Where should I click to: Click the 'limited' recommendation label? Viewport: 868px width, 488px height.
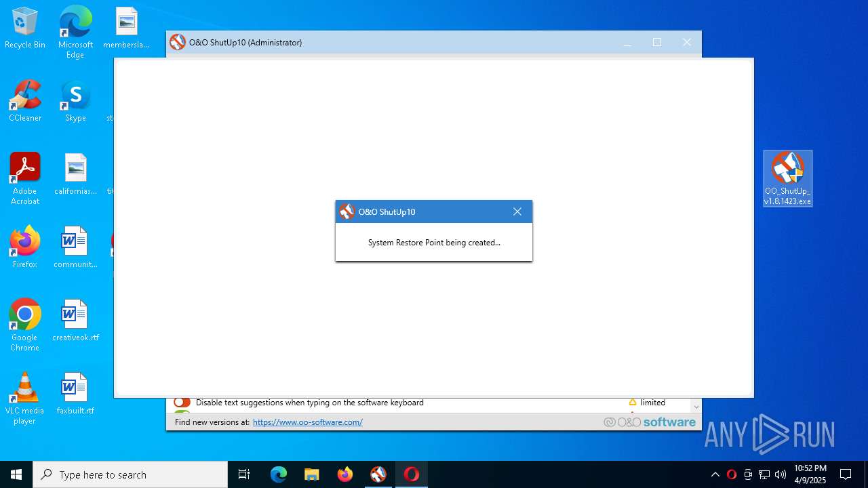click(x=653, y=403)
